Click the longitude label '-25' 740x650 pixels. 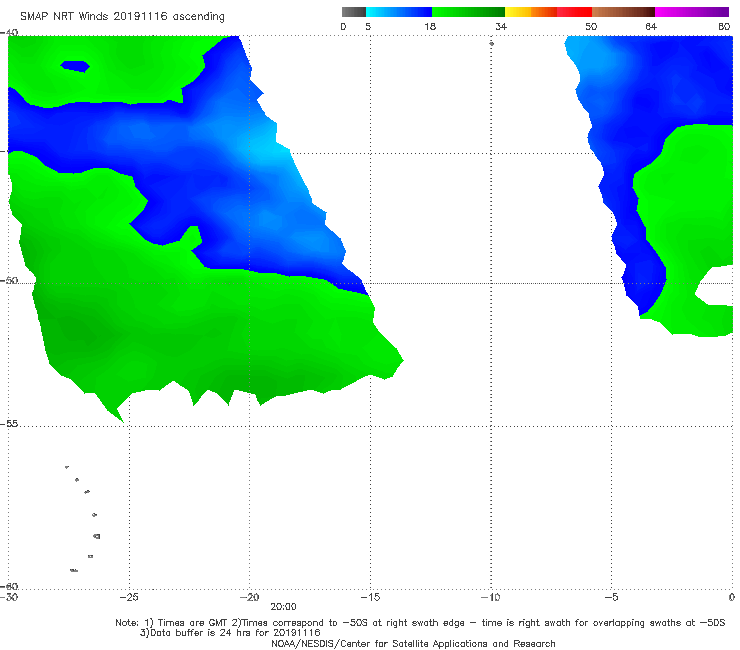point(129,597)
